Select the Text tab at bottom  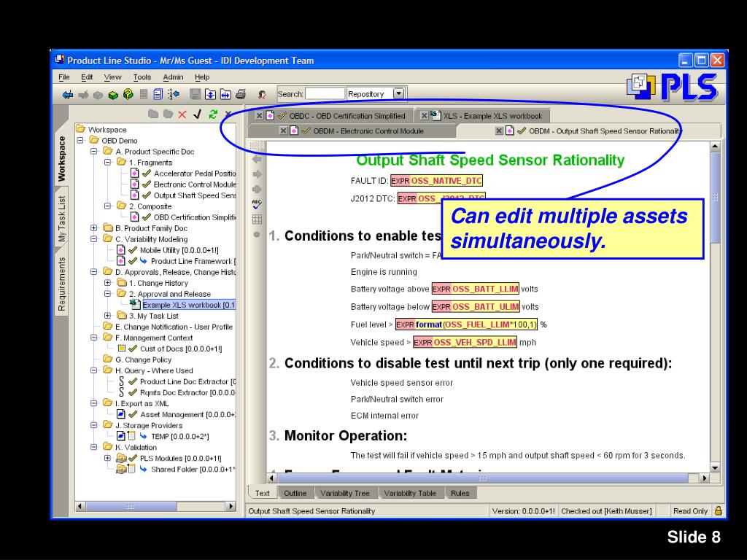pos(262,493)
